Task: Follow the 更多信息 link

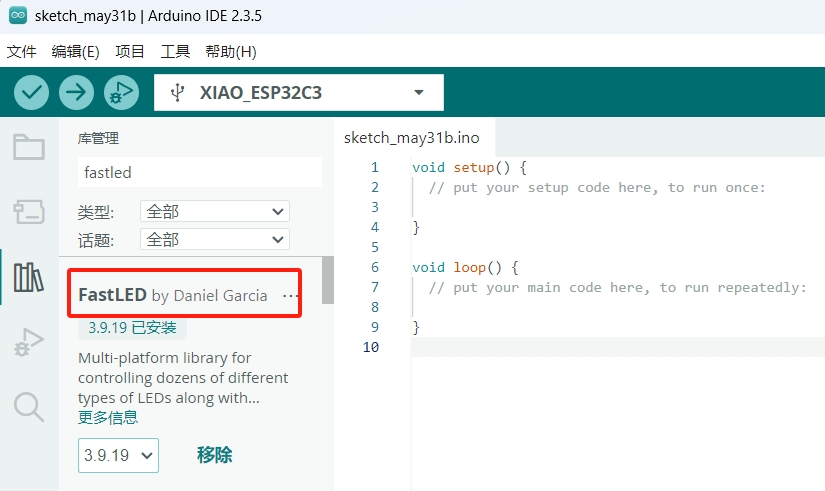Action: pos(108,418)
